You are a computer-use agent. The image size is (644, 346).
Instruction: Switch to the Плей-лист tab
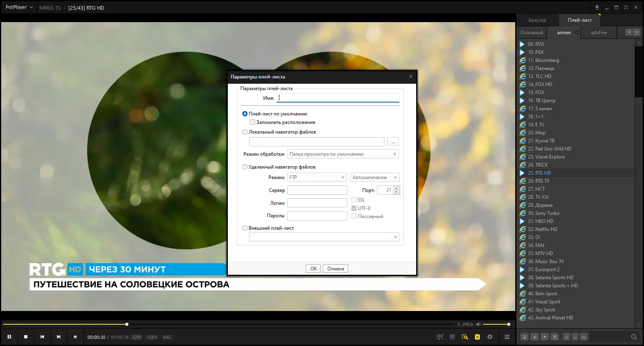(580, 20)
